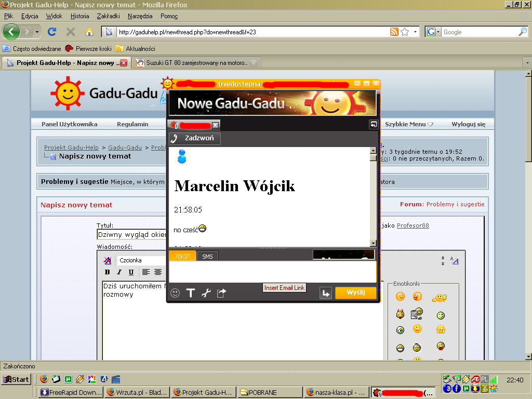Click the blue contact avatar in the chat
This screenshot has width=532, height=399.
(182, 156)
